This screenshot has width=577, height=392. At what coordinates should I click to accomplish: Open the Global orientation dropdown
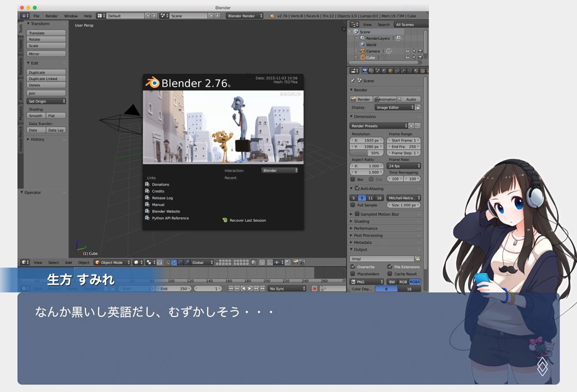pyautogui.click(x=202, y=262)
